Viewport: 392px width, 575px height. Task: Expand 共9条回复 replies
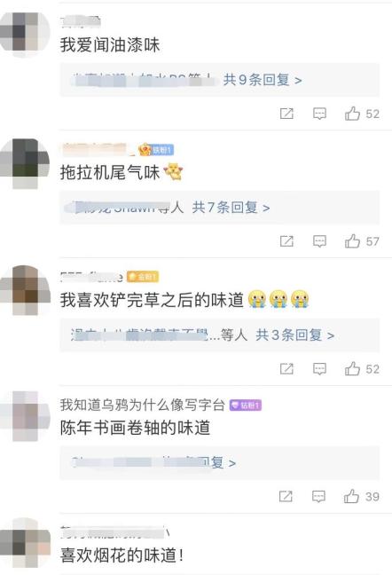click(x=263, y=80)
